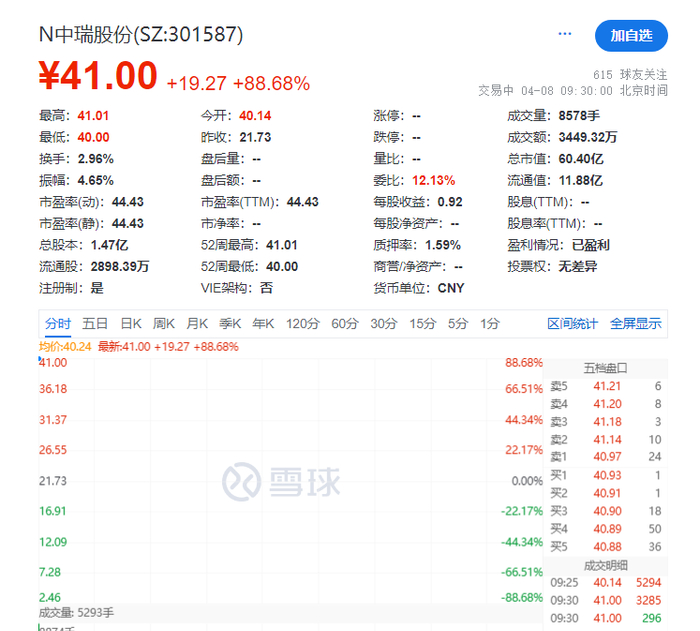Click the 每股收益 0.92 value
The image size is (700, 631).
tap(450, 202)
